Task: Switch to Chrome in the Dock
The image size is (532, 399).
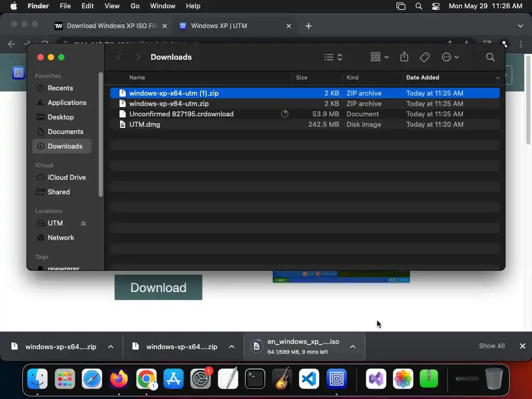Action: click(146, 378)
